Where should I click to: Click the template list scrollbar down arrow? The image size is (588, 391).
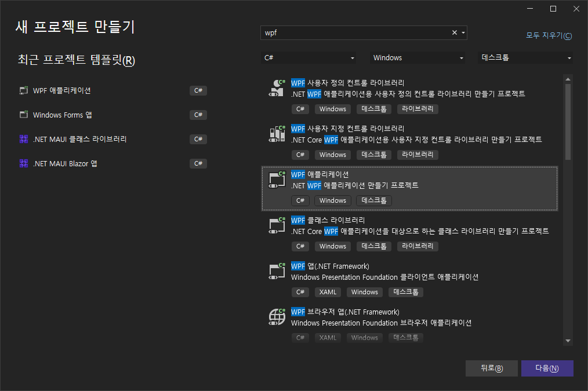[568, 341]
